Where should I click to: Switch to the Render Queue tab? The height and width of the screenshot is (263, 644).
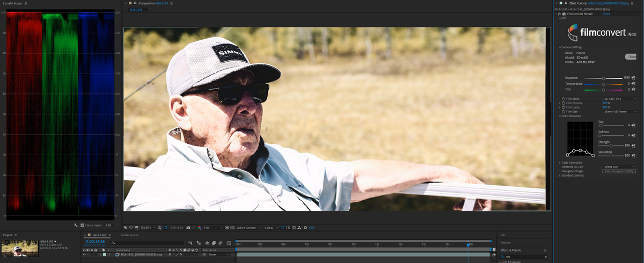129,235
